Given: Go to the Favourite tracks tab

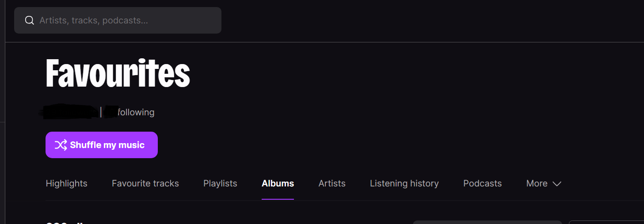Looking at the screenshot, I should pyautogui.click(x=145, y=183).
